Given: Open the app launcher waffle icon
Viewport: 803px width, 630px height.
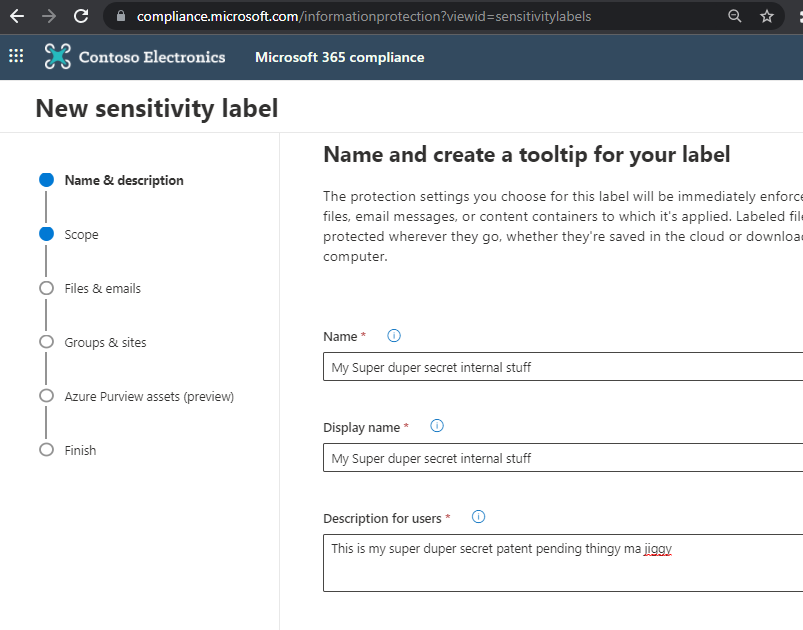Looking at the screenshot, I should 16,57.
